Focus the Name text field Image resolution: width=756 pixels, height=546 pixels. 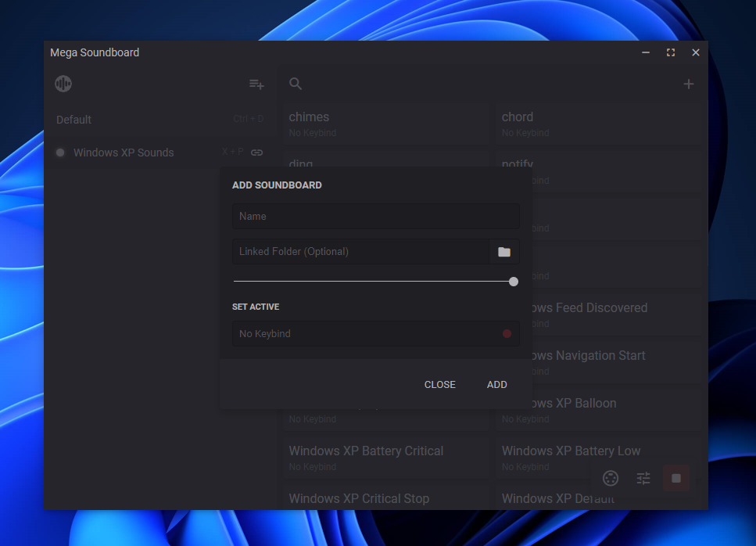375,217
